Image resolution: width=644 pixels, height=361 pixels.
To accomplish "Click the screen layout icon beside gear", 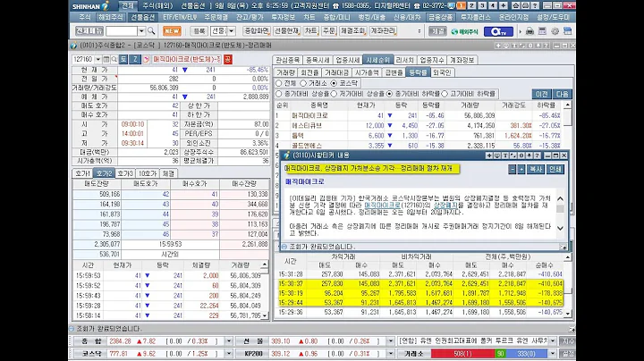I will pos(568,31).
